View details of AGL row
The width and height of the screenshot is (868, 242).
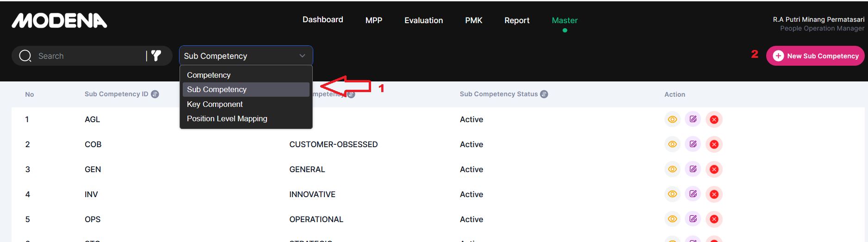coord(672,119)
